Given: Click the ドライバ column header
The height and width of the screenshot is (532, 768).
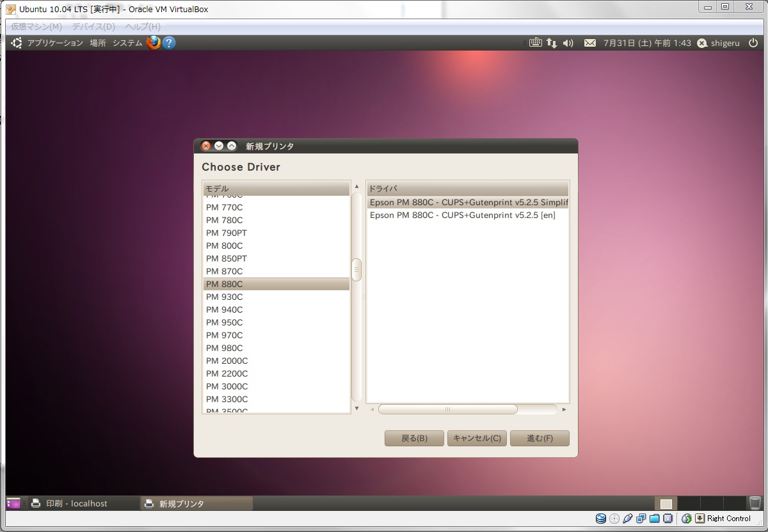Looking at the screenshot, I should pos(467,189).
